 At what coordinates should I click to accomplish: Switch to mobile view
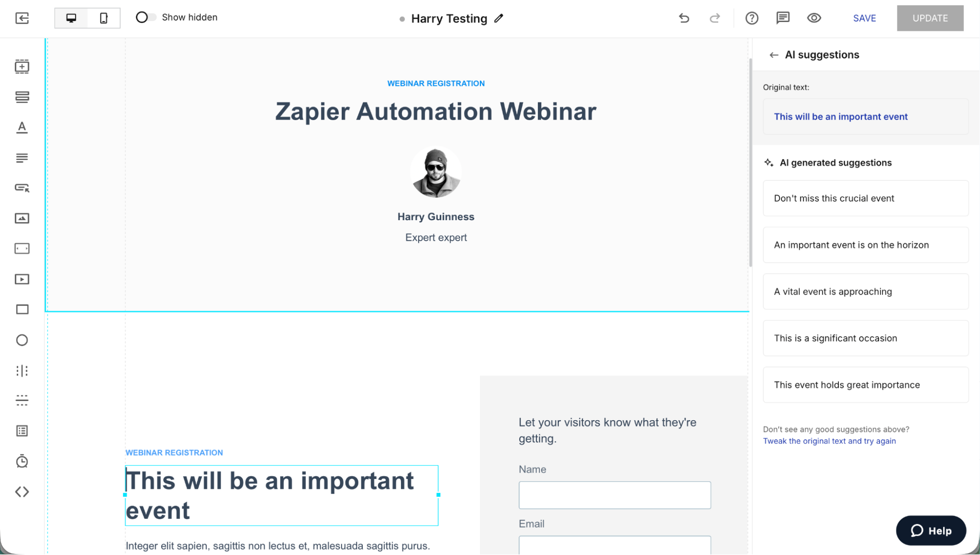(103, 18)
